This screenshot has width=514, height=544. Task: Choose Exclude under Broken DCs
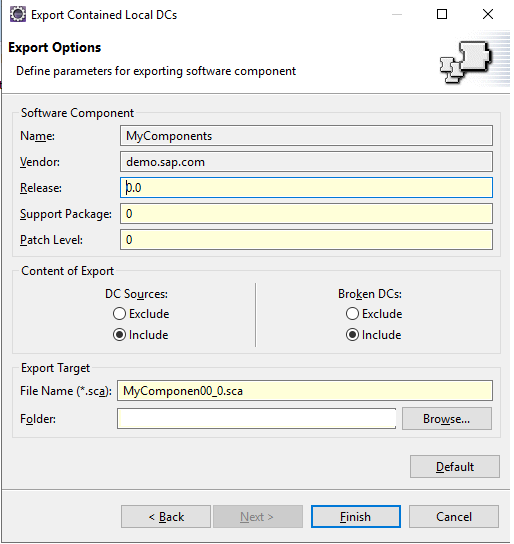[374, 314]
